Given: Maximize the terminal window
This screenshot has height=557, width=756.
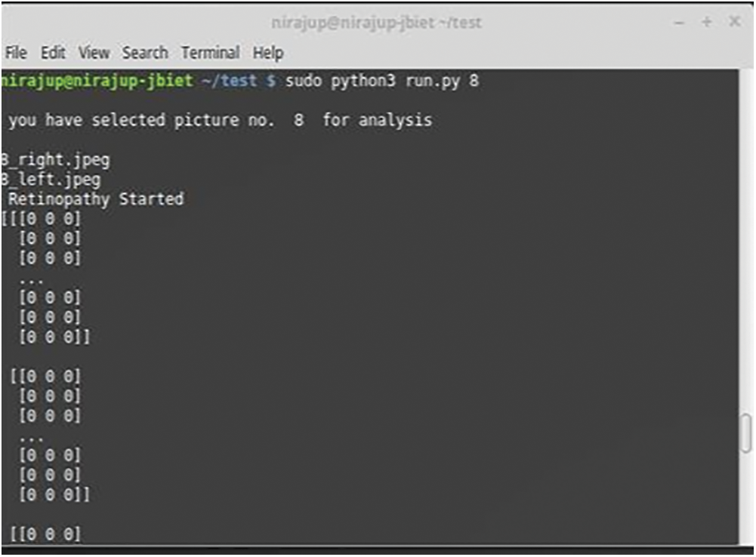Looking at the screenshot, I should (x=707, y=23).
